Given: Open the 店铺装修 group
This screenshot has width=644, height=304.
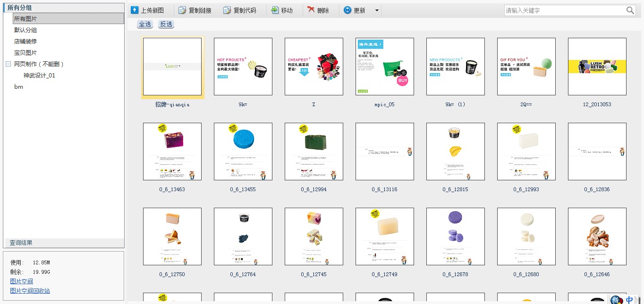Looking at the screenshot, I should [25, 42].
